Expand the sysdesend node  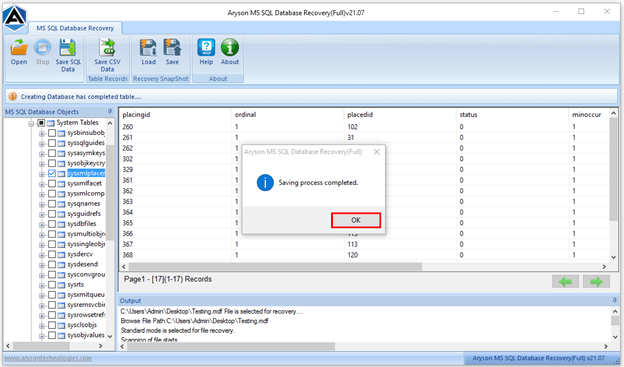(x=42, y=265)
